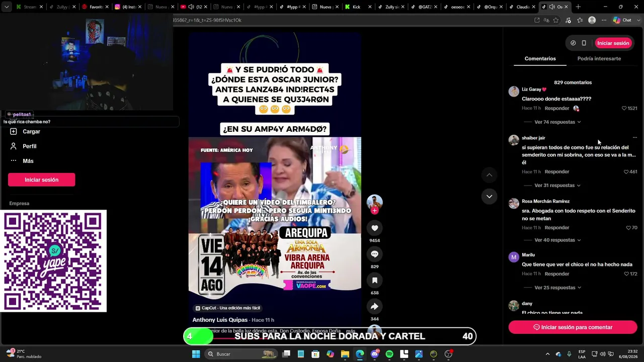This screenshot has width=644, height=362.
Task: Click the Empresa link in the sidebar
Action: [19, 204]
